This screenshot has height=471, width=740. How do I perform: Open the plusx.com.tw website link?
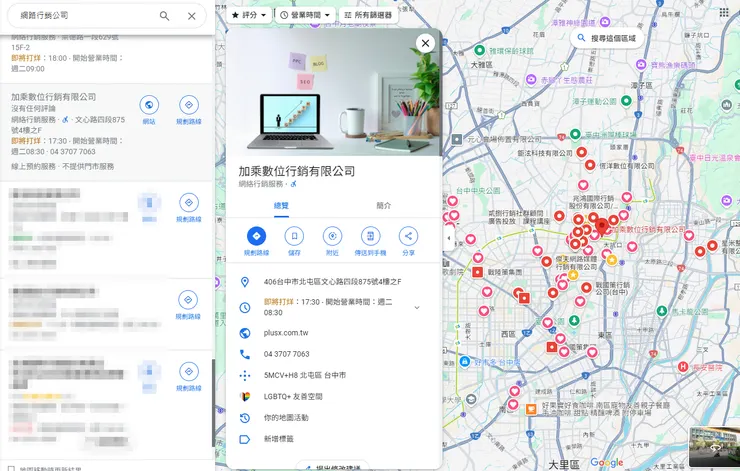tap(286, 333)
